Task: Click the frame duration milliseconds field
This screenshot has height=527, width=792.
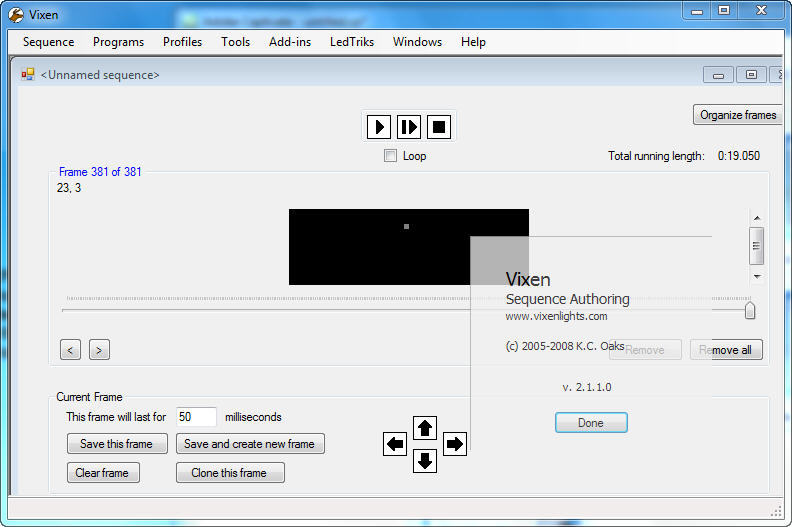Action: (196, 417)
